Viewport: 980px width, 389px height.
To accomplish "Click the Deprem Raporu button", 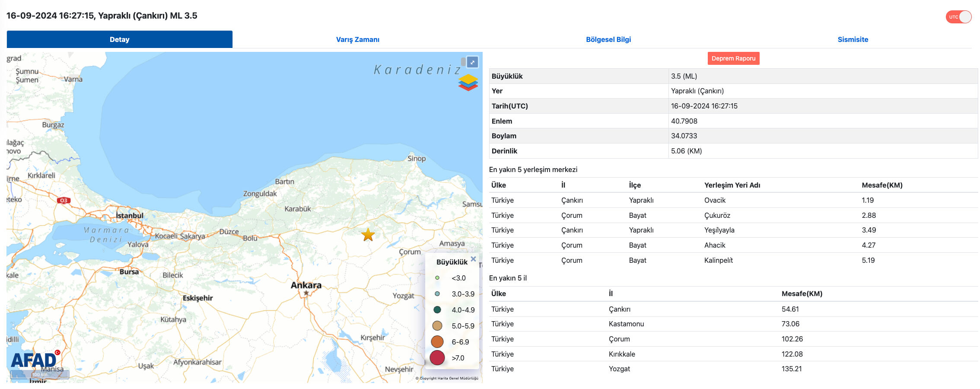I will 733,58.
